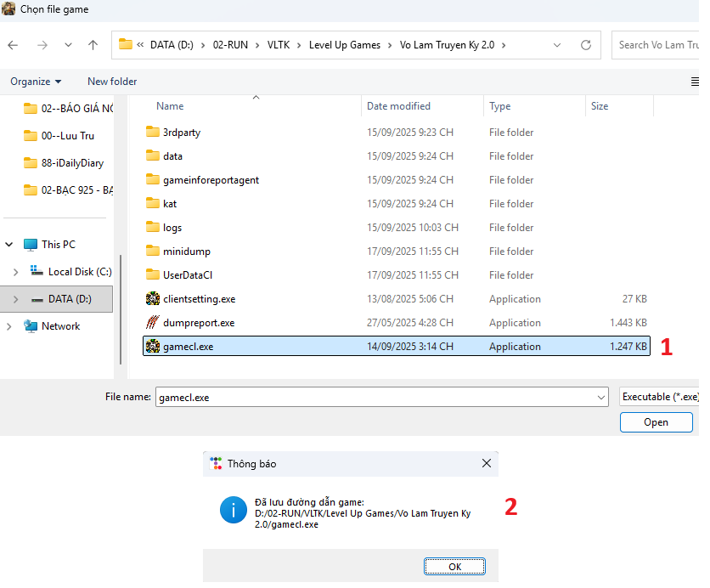Select the 3rdparty folder icon
The width and height of the screenshot is (710, 588).
pos(153,132)
